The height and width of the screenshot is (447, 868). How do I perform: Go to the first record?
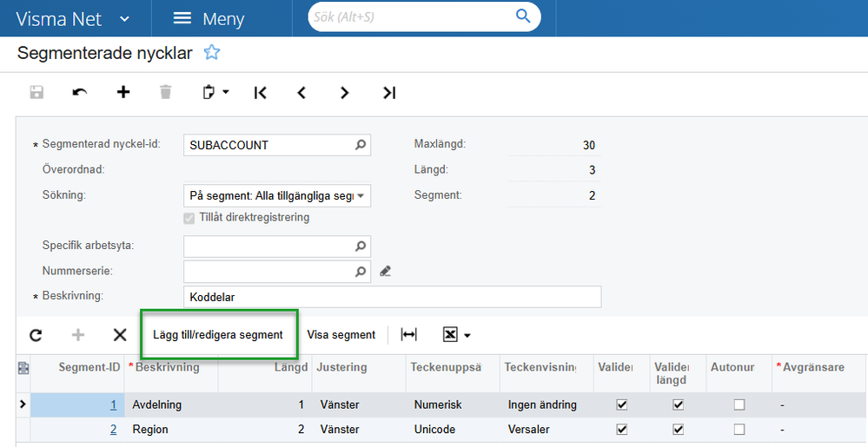(x=260, y=92)
